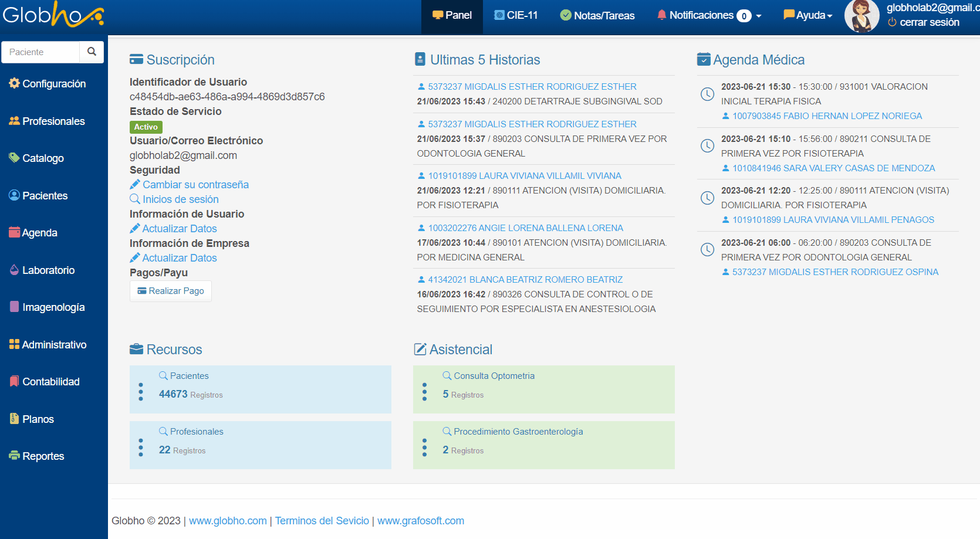Open the Pacientes card options menu dots
The image size is (980, 539).
(141, 391)
